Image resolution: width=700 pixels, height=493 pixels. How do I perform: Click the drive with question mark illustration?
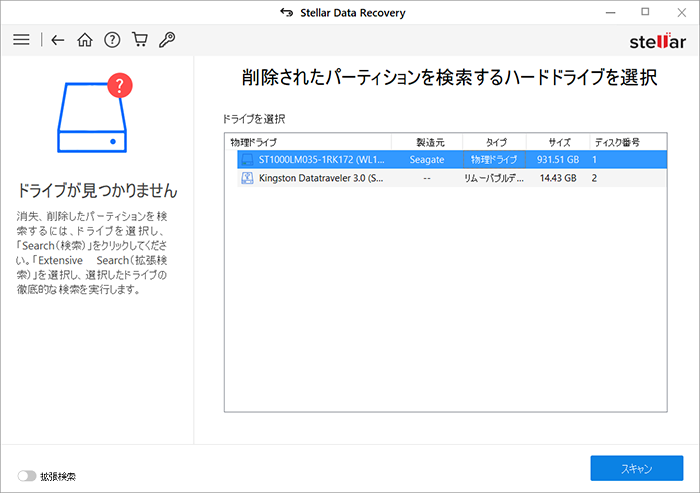[95, 113]
